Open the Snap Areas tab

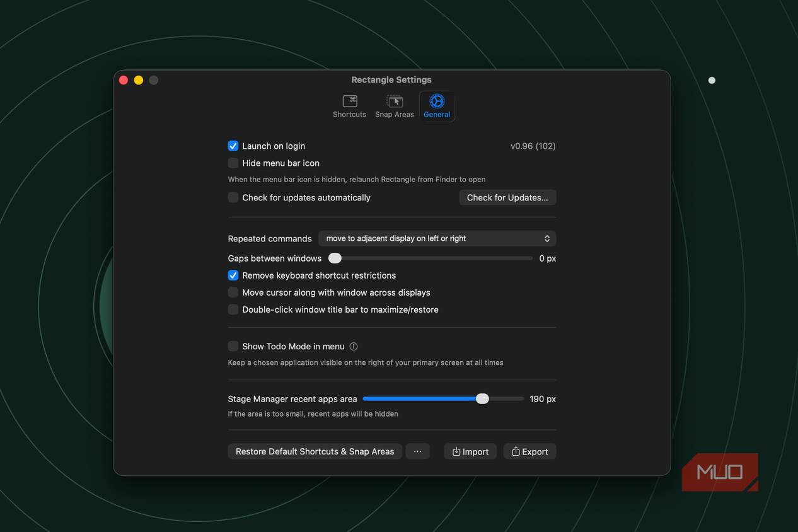395,106
